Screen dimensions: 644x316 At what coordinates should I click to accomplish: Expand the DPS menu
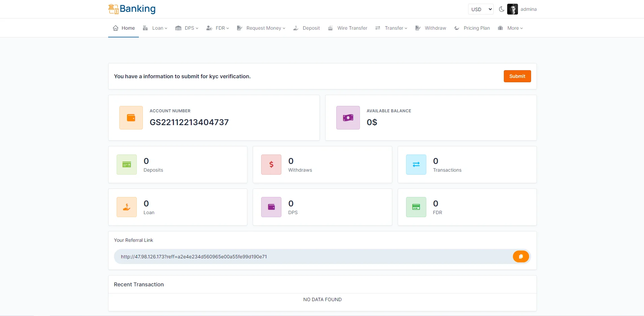tap(187, 28)
